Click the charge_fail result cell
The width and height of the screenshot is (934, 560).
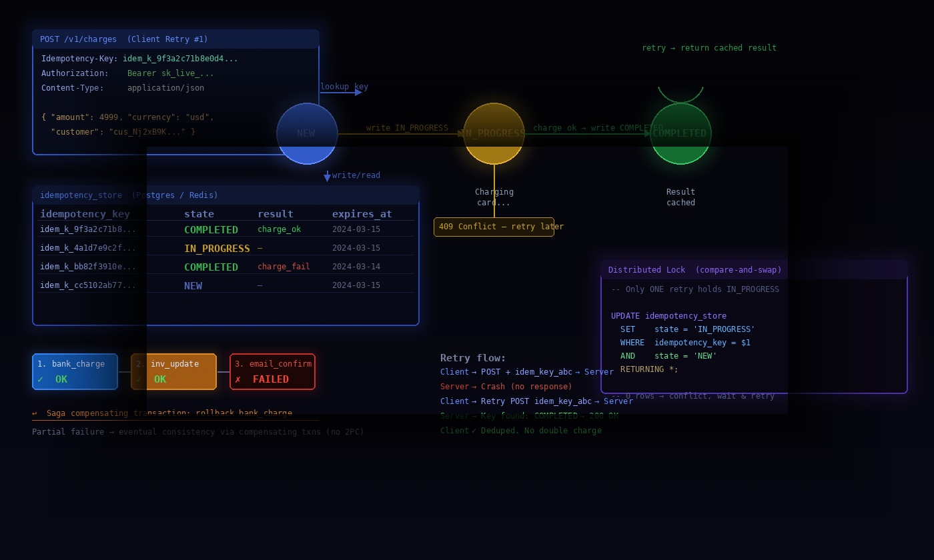pos(284,267)
